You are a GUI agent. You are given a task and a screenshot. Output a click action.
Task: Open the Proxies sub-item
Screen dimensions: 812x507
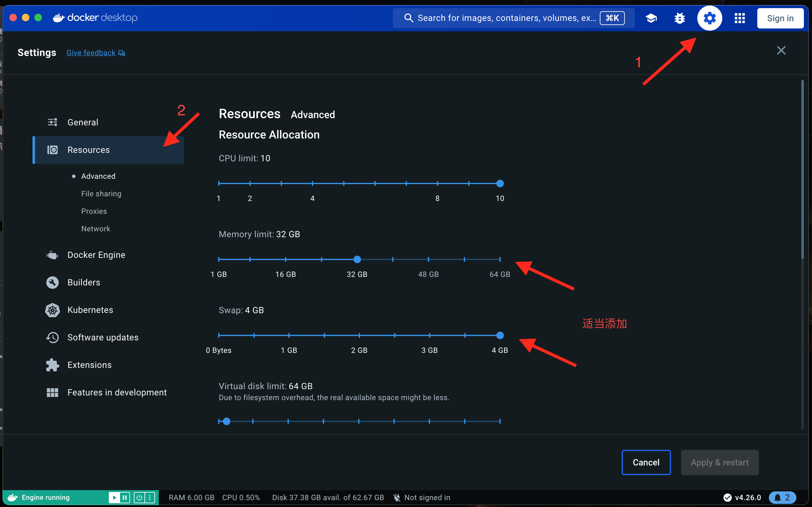[x=94, y=211]
